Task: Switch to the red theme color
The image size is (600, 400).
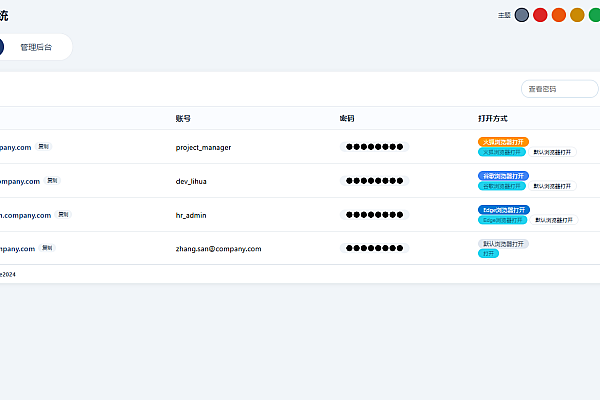Action: pos(540,15)
